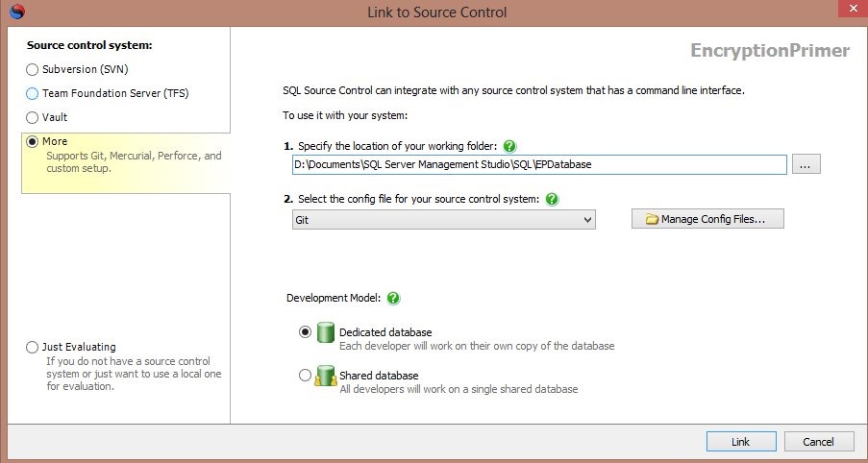This screenshot has height=463, width=868.
Task: Click the help icon beside working folder label
Action: [x=509, y=147]
